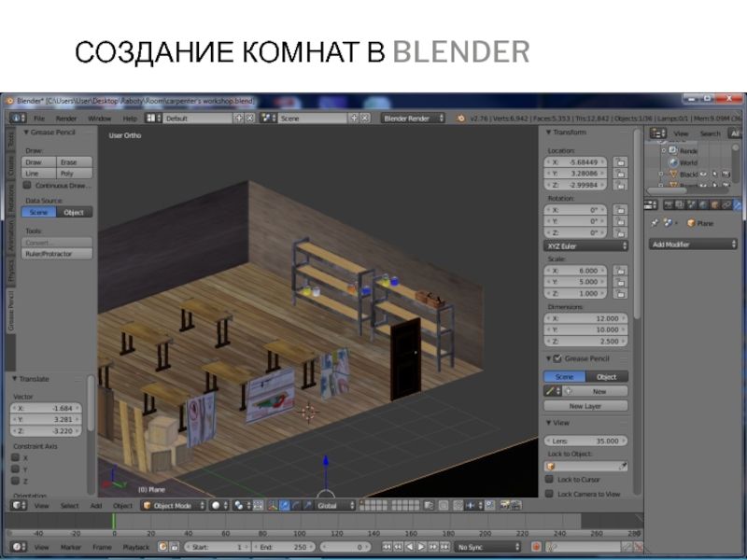Select the translate manipulator arrow icon
This screenshot has width=747, height=560.
(285, 505)
